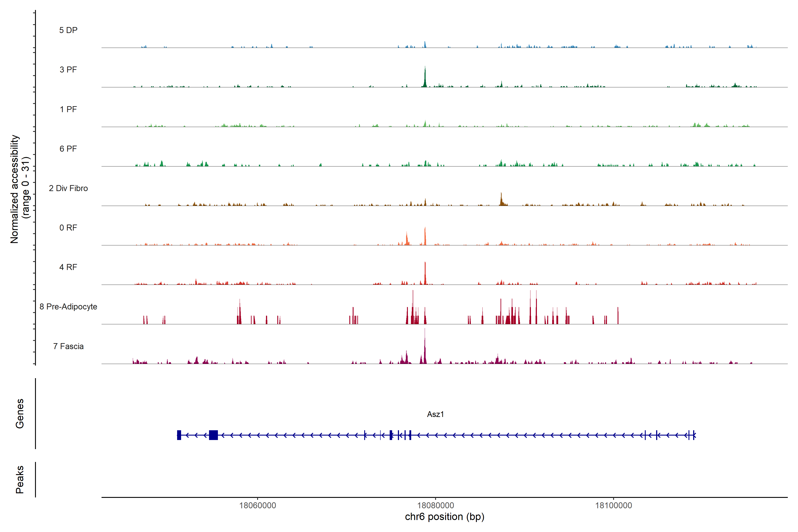
Task: Click the 18060000 axis tick label
Action: (x=258, y=506)
